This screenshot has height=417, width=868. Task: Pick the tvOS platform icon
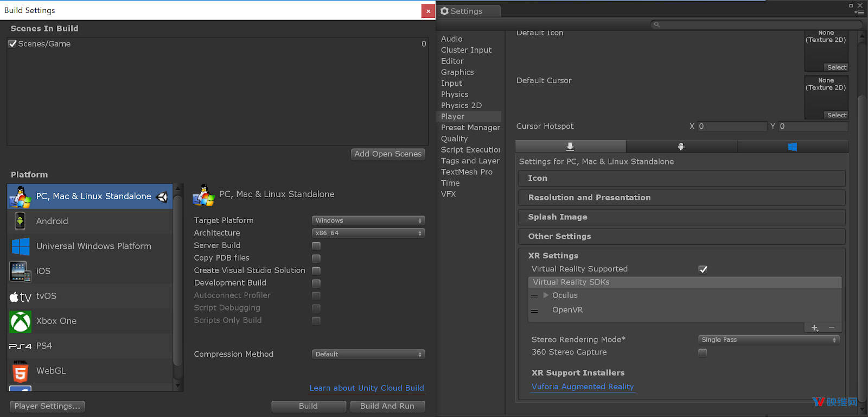[20, 296]
